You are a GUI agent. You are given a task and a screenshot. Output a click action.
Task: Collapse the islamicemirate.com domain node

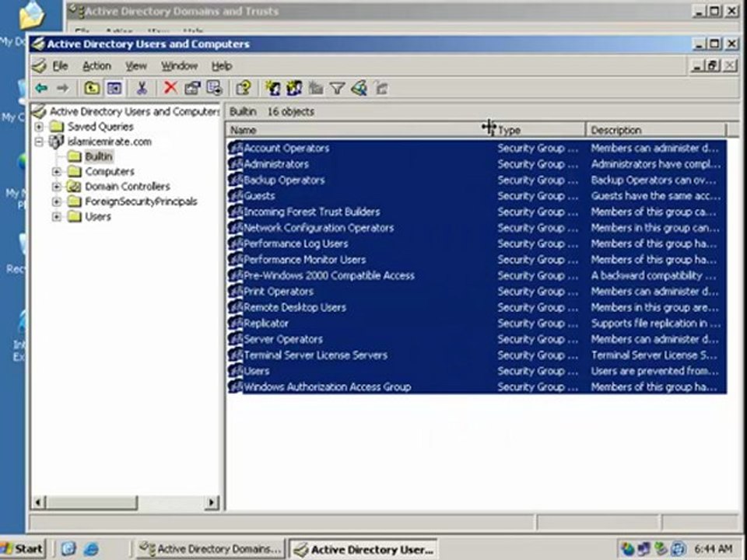tap(39, 142)
